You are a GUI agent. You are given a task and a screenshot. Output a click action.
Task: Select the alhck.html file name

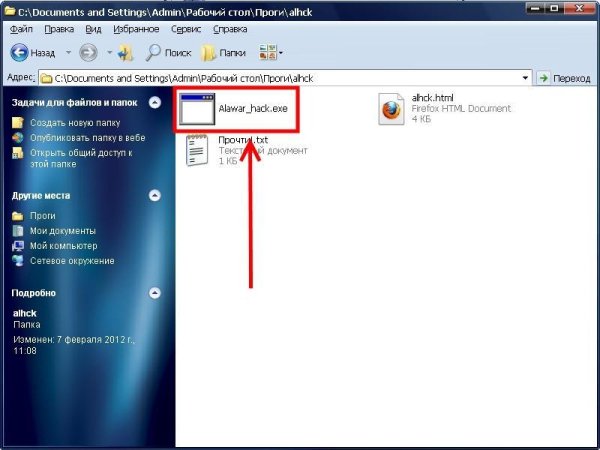(x=432, y=98)
